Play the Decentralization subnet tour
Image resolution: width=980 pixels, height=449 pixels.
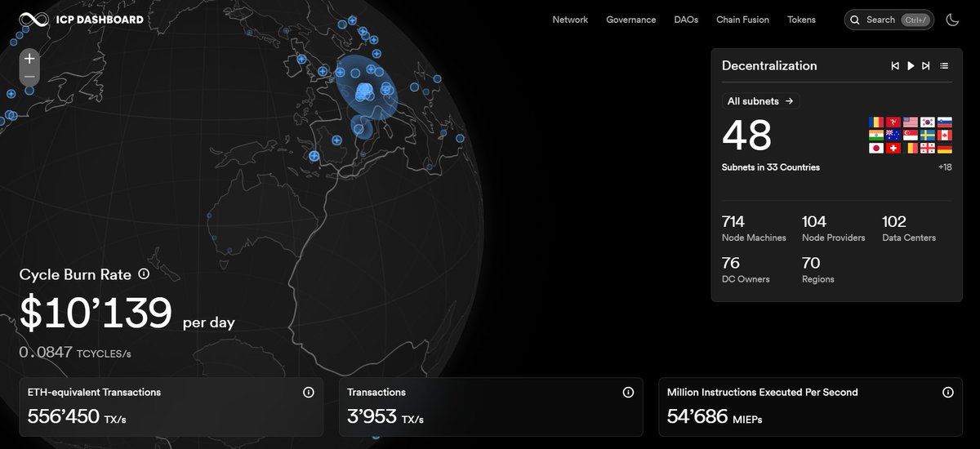pyautogui.click(x=911, y=66)
